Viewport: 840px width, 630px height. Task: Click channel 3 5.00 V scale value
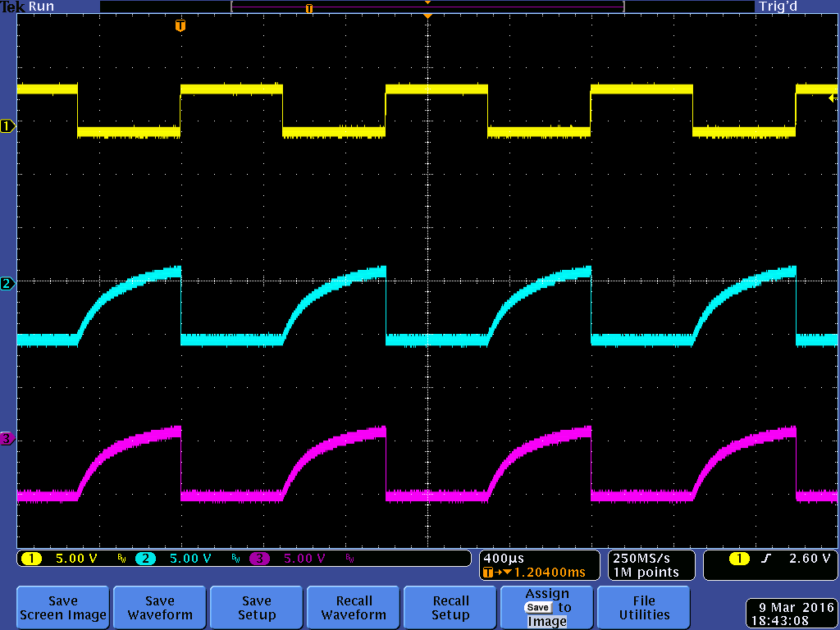(304, 559)
